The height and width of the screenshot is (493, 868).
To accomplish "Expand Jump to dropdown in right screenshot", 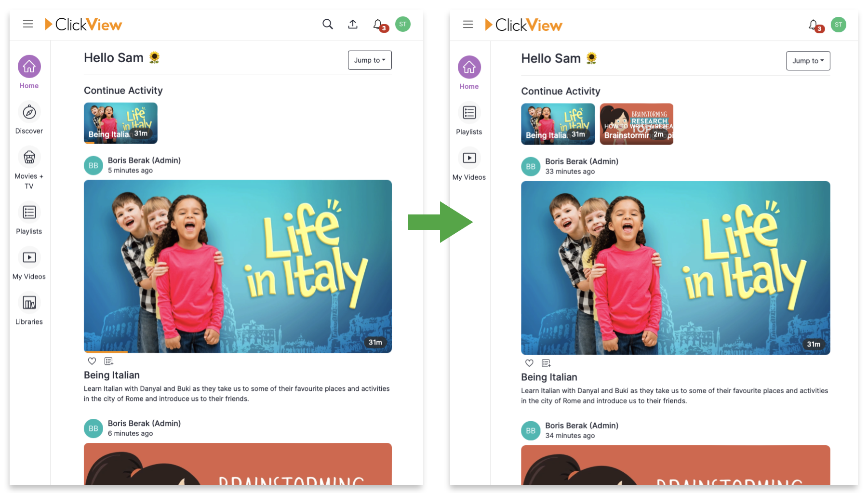I will tap(808, 61).
